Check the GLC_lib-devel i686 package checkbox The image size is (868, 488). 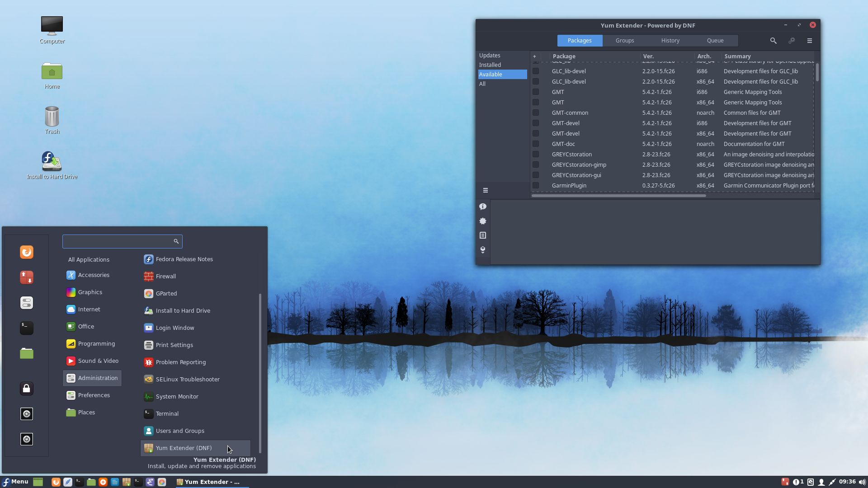coord(536,71)
